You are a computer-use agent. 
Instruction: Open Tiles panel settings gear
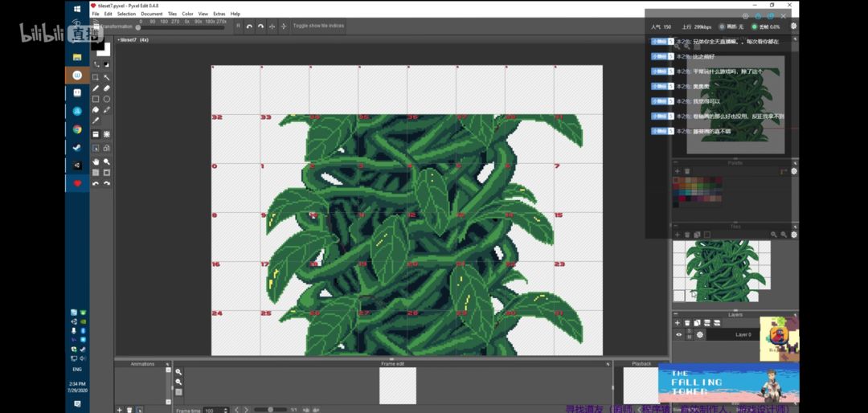point(794,235)
